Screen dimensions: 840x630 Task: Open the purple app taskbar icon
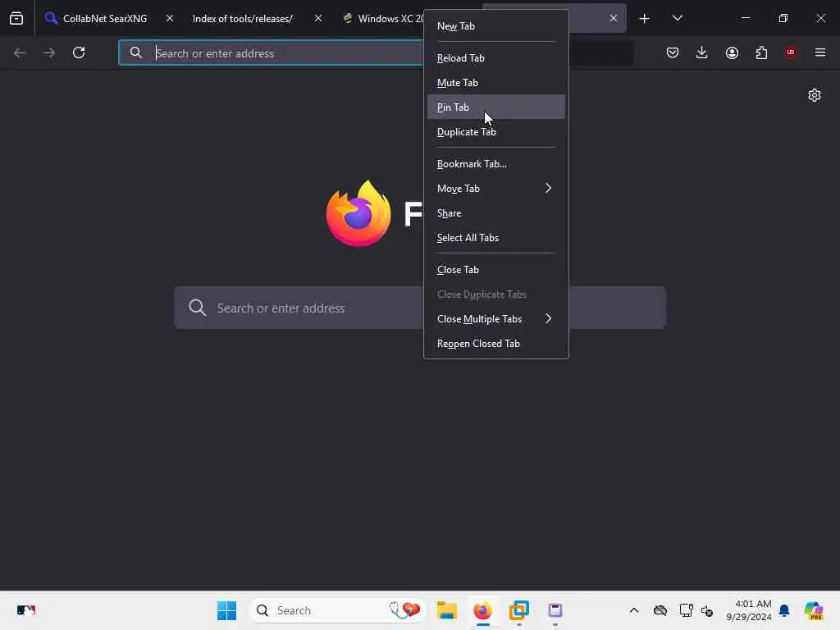pyautogui.click(x=555, y=610)
